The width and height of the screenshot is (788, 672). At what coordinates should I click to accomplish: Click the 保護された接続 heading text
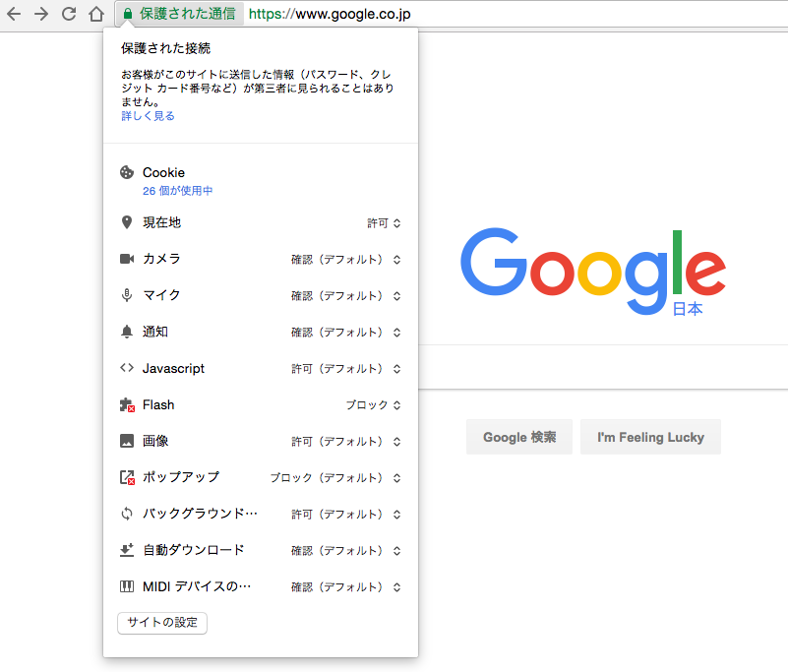[166, 48]
